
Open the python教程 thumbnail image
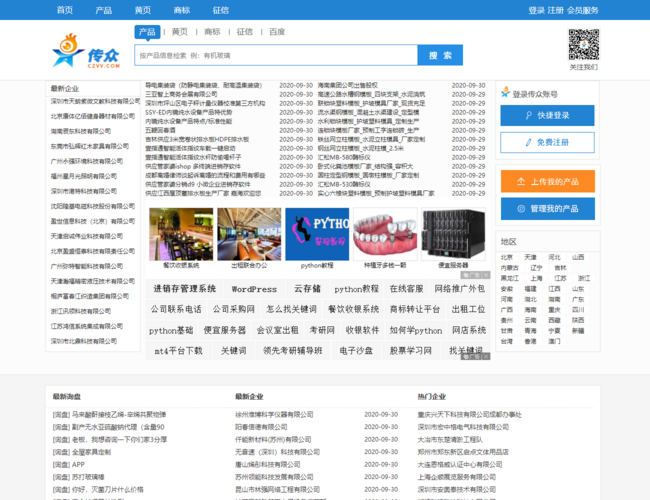coord(317,234)
